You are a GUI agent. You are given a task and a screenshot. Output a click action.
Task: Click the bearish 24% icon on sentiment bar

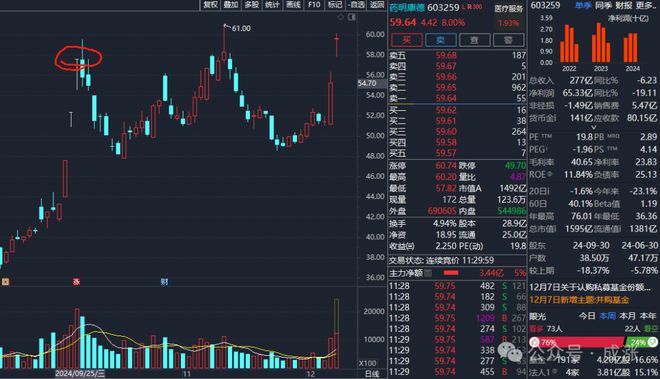(652, 342)
